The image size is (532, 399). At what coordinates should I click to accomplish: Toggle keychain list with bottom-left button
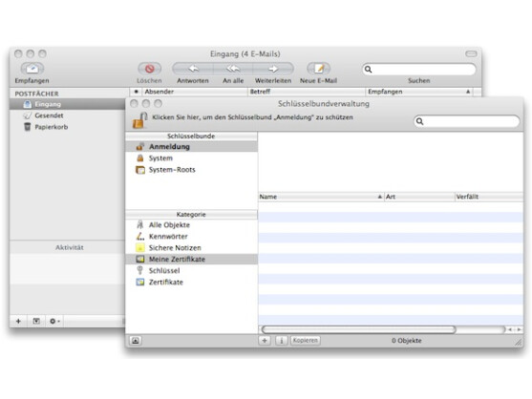pyautogui.click(x=136, y=341)
